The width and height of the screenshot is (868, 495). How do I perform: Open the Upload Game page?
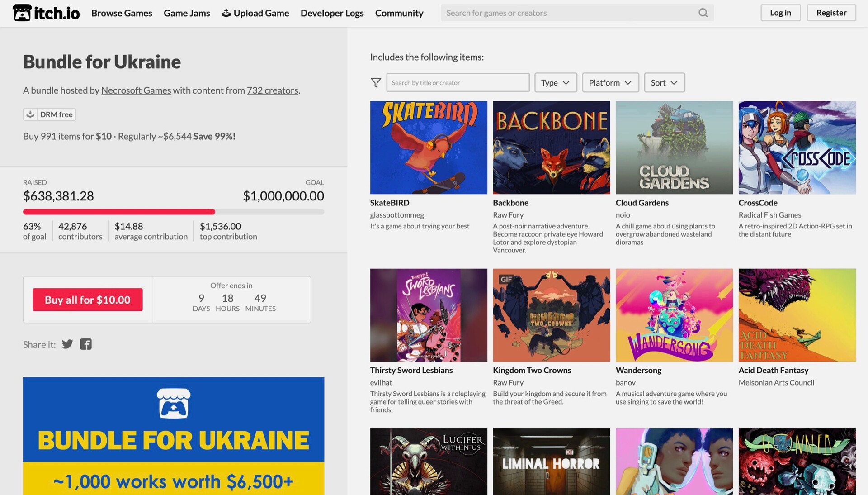pyautogui.click(x=255, y=13)
